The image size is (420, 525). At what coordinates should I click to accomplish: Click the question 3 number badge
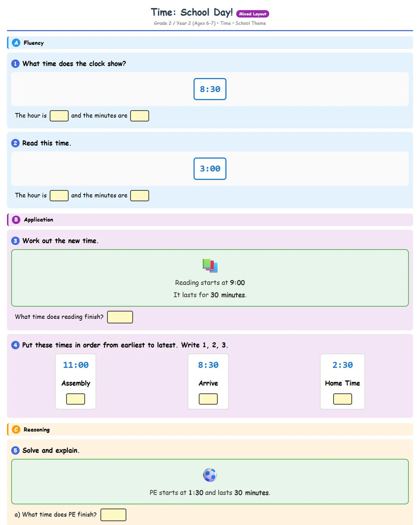(x=15, y=241)
